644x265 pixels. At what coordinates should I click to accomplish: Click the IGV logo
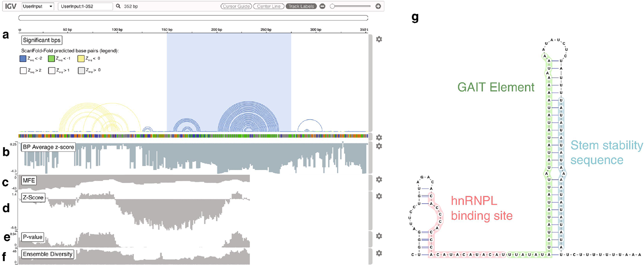click(x=11, y=6)
